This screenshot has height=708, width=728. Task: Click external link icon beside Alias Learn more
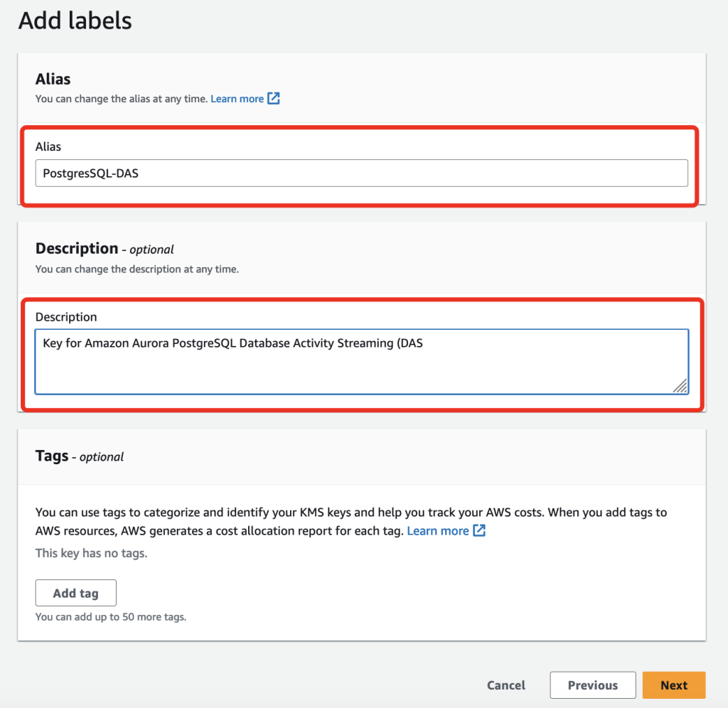coord(274,98)
